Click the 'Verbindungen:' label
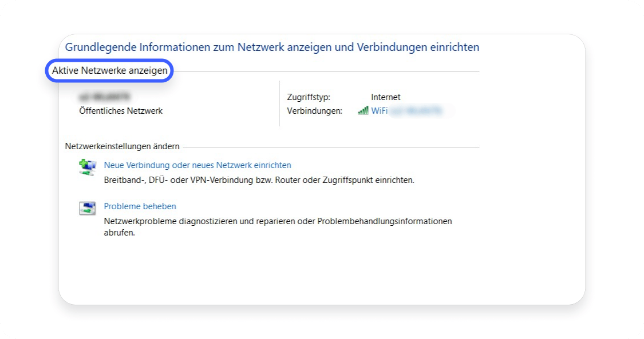 pyautogui.click(x=315, y=111)
